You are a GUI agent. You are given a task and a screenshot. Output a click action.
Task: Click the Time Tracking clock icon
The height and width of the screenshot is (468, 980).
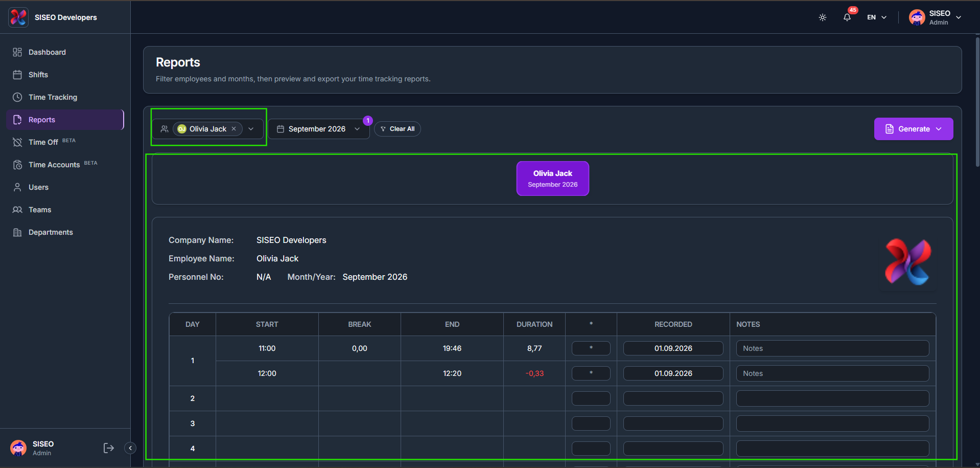pyautogui.click(x=17, y=97)
